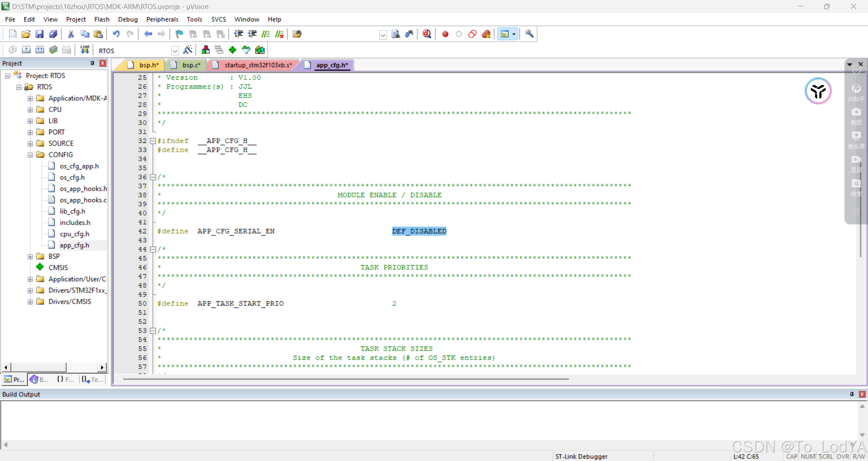Close the active editor tab
Screen dimensions: 868x461
tap(861, 65)
